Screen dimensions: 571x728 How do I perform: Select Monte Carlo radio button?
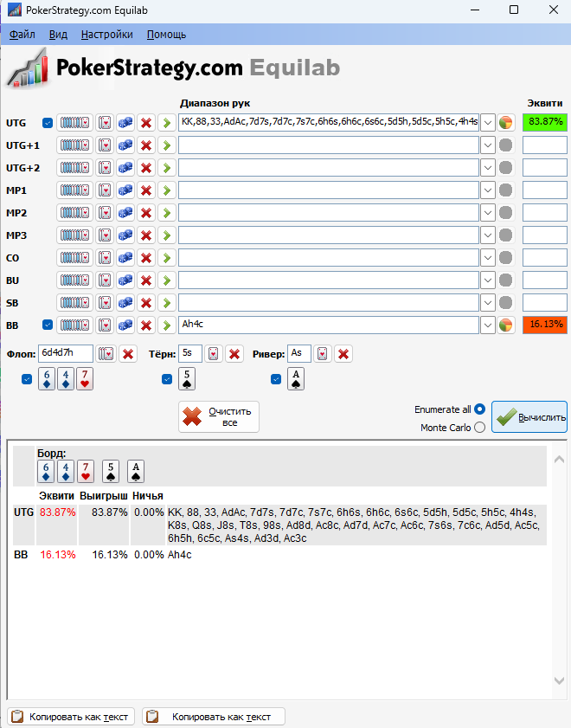[x=479, y=427]
